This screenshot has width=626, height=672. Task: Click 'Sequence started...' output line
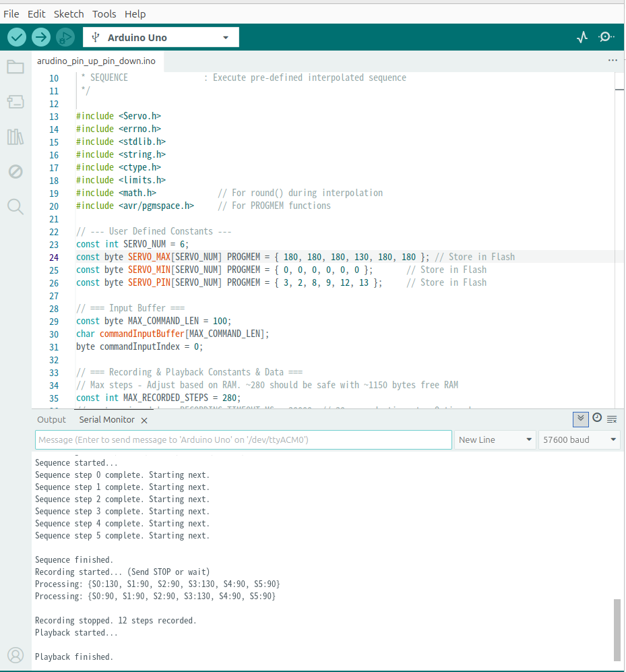point(76,463)
